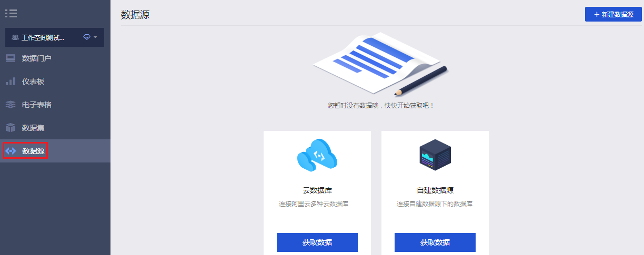Click the 新建数据源 button
Image resolution: width=644 pixels, height=255 pixels.
pyautogui.click(x=613, y=14)
